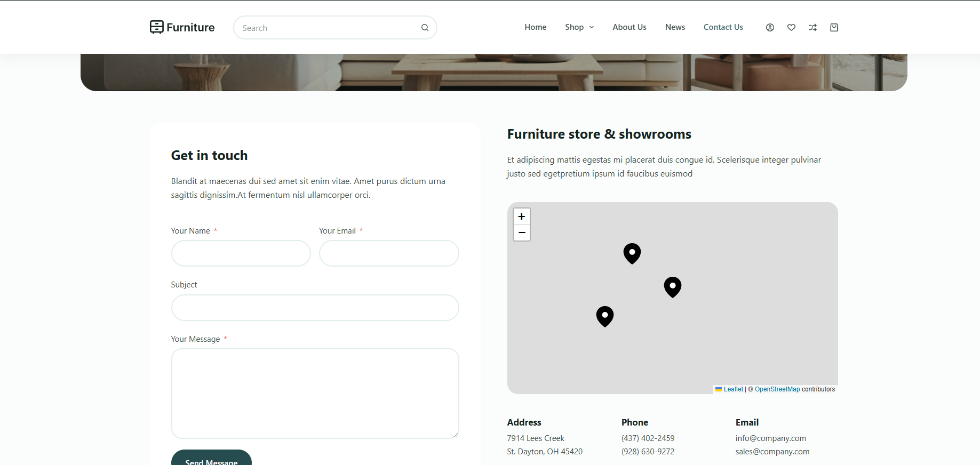Open the user account icon
The image size is (980, 465).
point(770,28)
